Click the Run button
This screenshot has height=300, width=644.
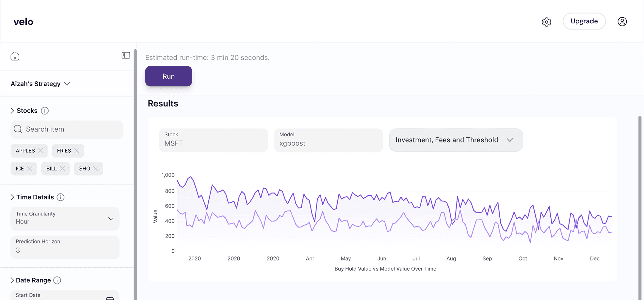click(169, 76)
